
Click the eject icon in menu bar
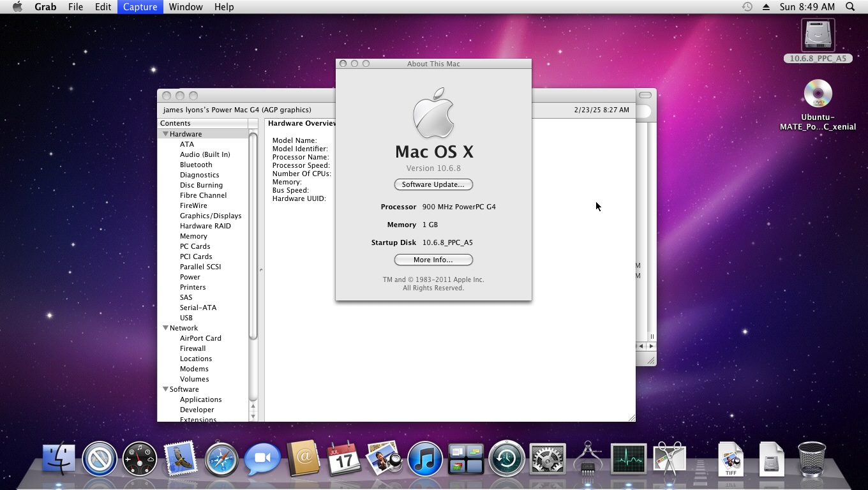[x=766, y=7]
